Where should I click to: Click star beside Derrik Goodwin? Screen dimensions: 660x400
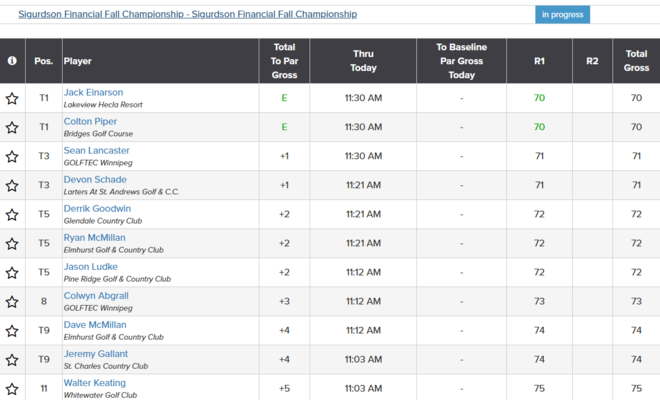point(12,215)
